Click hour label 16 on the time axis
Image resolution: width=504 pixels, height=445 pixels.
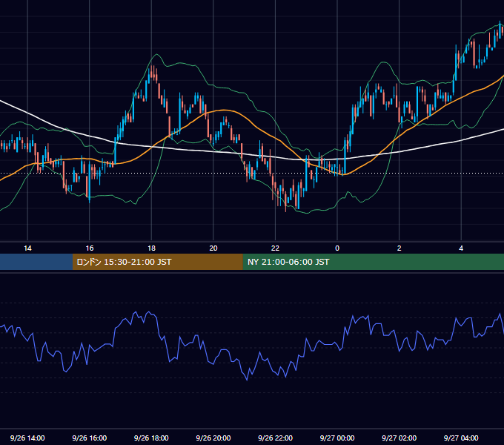pos(90,248)
